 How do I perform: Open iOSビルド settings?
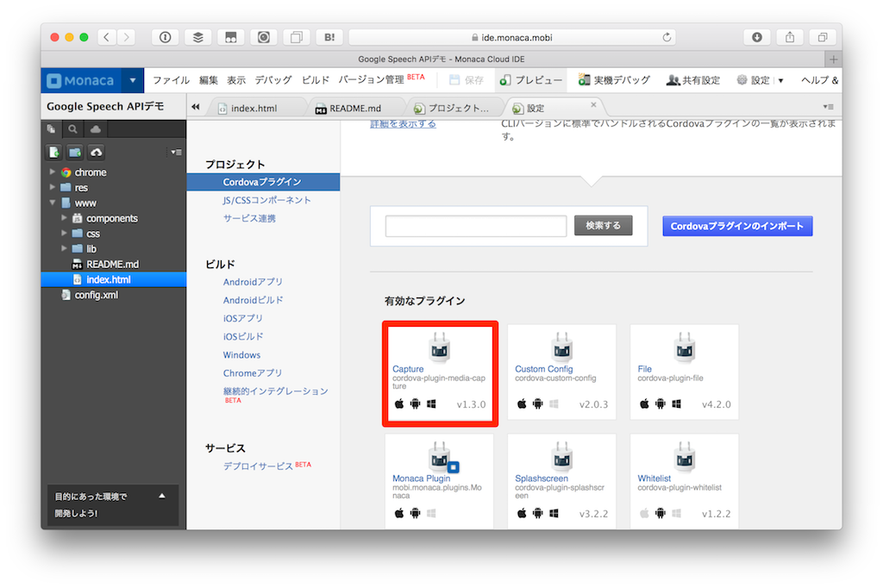(x=242, y=336)
